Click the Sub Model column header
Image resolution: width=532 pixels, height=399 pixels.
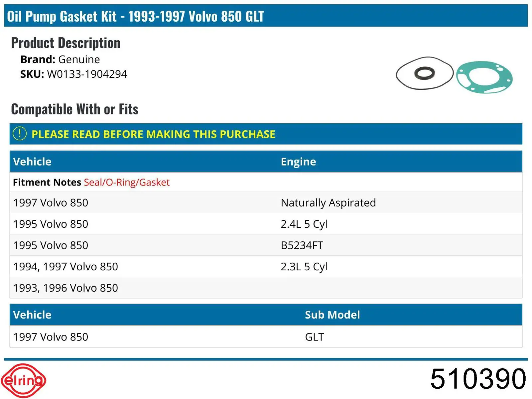tap(332, 315)
